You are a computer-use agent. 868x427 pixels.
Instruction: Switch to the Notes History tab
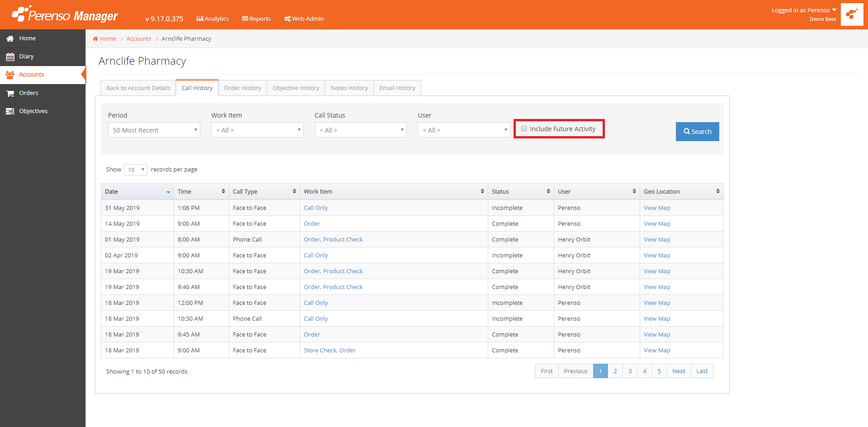349,88
